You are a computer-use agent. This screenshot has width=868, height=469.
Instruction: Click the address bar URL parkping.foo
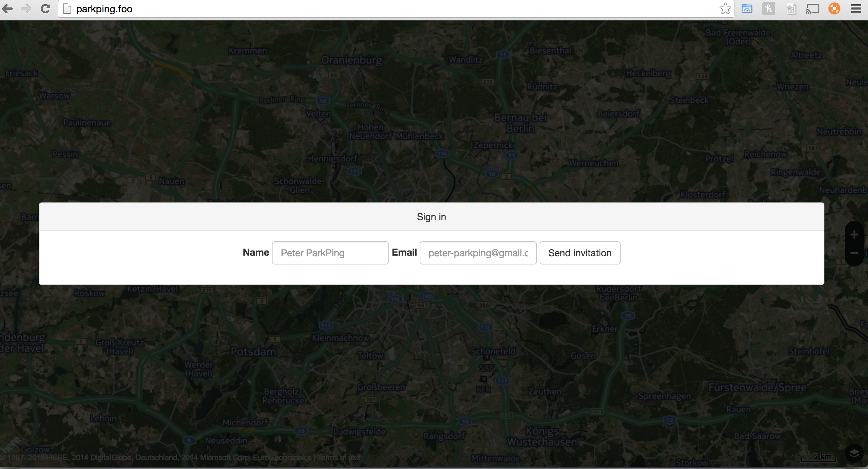pos(104,9)
